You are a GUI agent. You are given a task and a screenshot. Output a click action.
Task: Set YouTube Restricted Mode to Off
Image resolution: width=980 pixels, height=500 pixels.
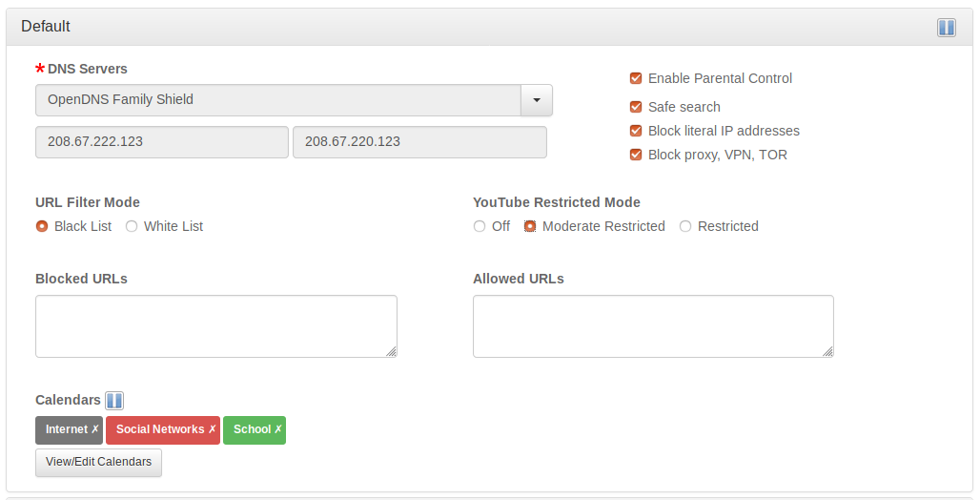(x=480, y=226)
